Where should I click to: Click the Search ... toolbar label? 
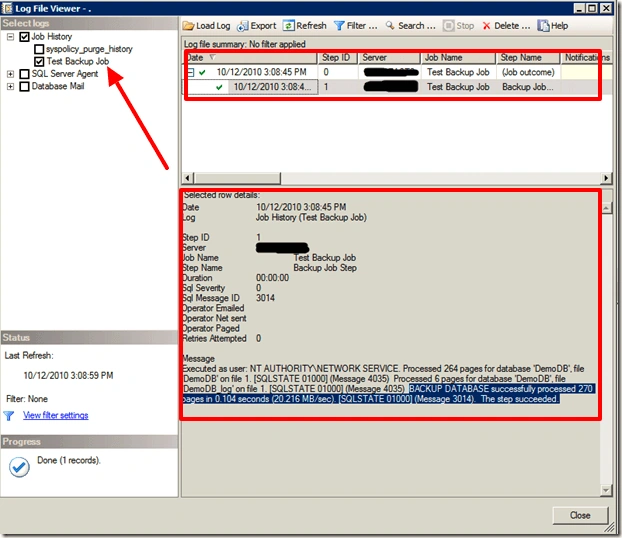417,26
